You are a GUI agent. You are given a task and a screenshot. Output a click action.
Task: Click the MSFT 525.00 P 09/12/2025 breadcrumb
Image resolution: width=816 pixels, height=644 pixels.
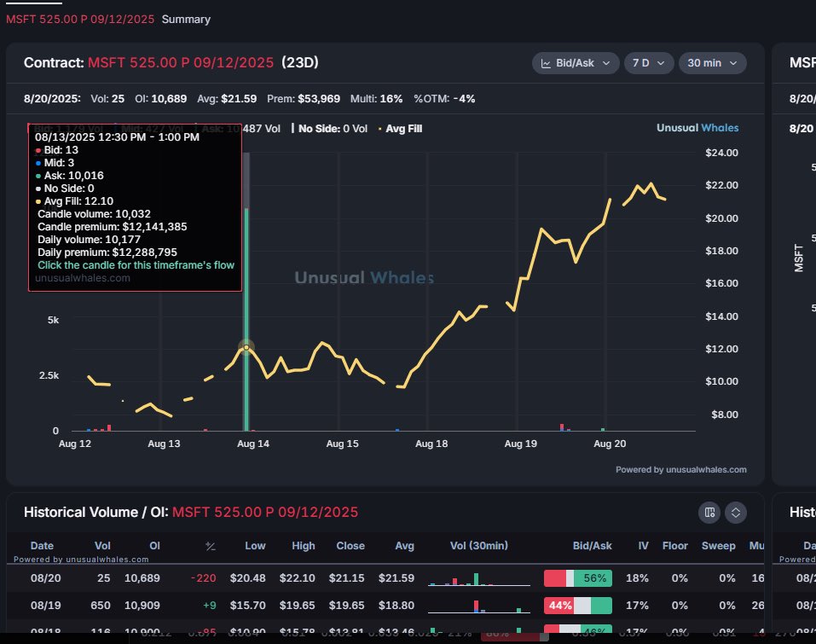tap(80, 20)
